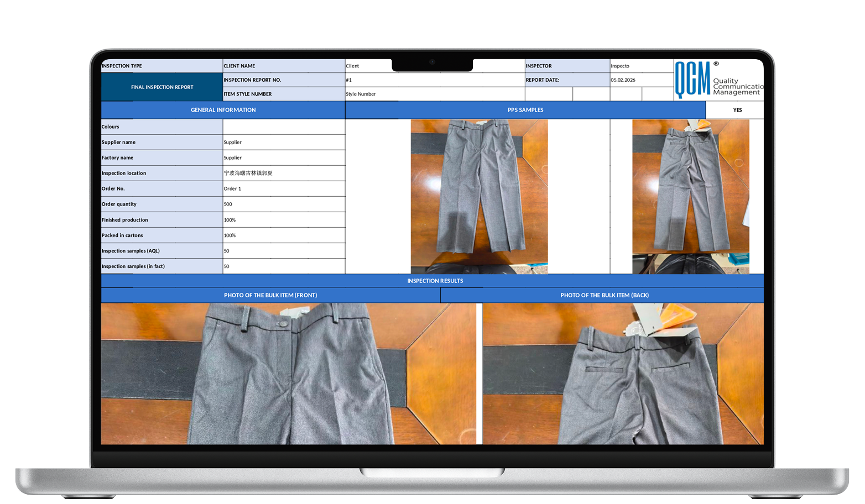
Task: Select the Client name value cell
Action: click(368, 66)
